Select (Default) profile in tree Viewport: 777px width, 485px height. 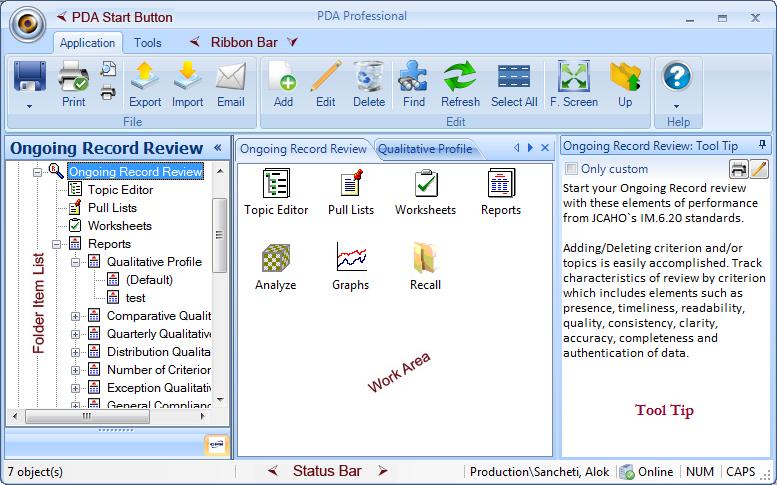click(x=149, y=280)
